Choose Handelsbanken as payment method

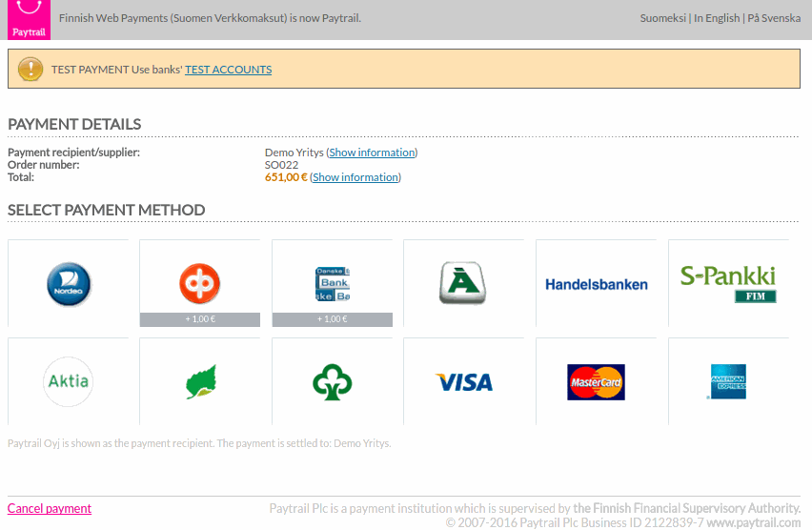596,283
